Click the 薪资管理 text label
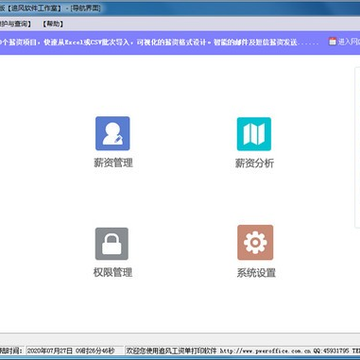 tap(113, 163)
